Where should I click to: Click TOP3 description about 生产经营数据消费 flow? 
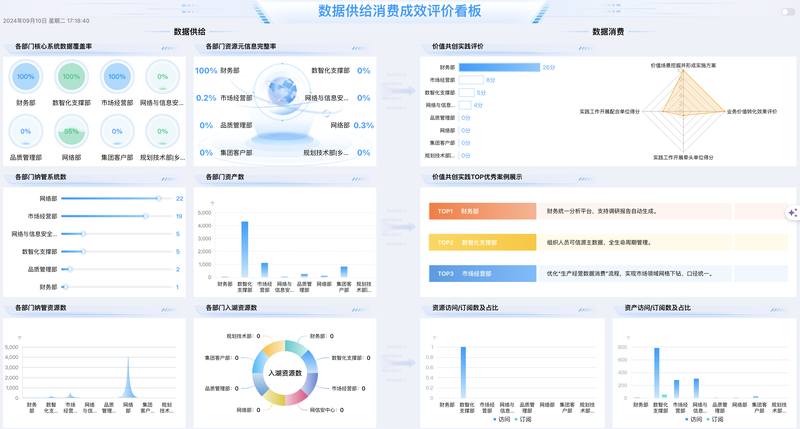630,273
